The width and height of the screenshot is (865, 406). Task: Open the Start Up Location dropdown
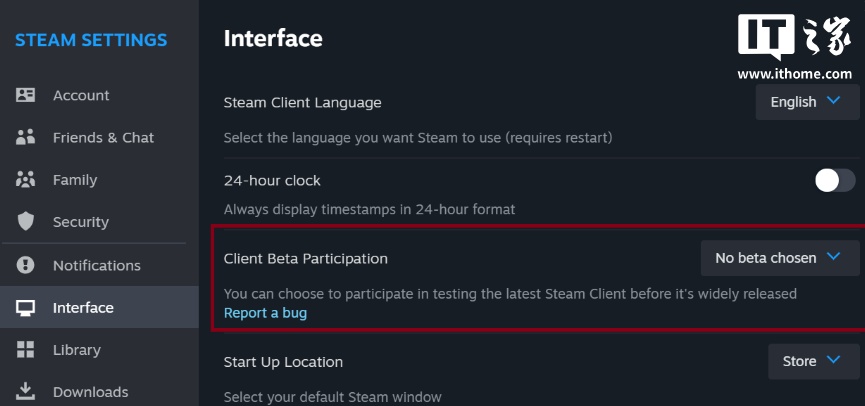pyautogui.click(x=813, y=361)
